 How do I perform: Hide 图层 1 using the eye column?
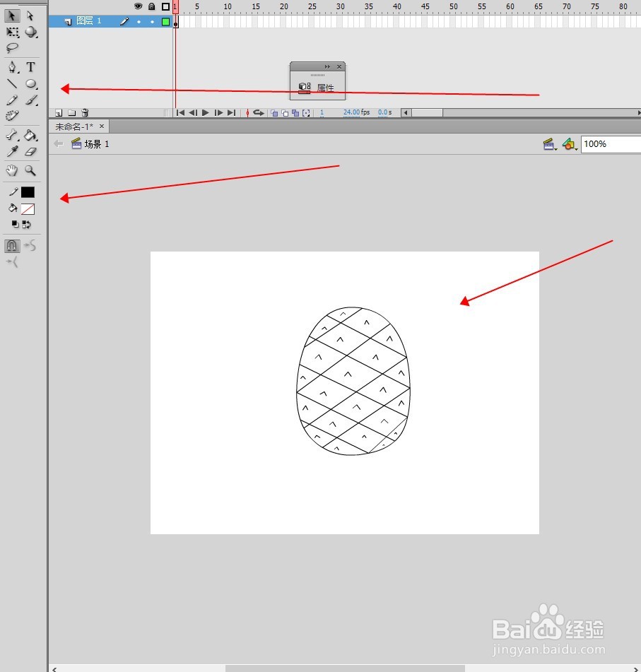coord(139,22)
